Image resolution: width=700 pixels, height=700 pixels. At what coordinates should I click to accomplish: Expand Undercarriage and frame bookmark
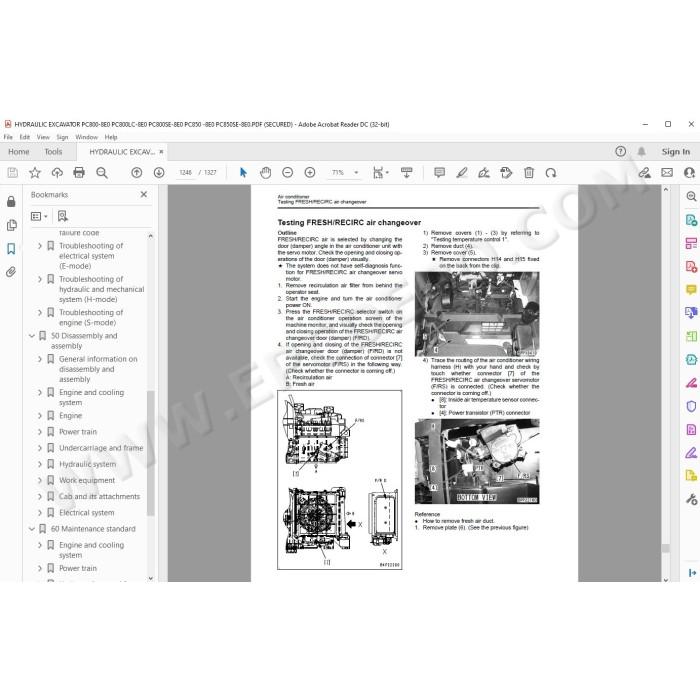tap(40, 448)
